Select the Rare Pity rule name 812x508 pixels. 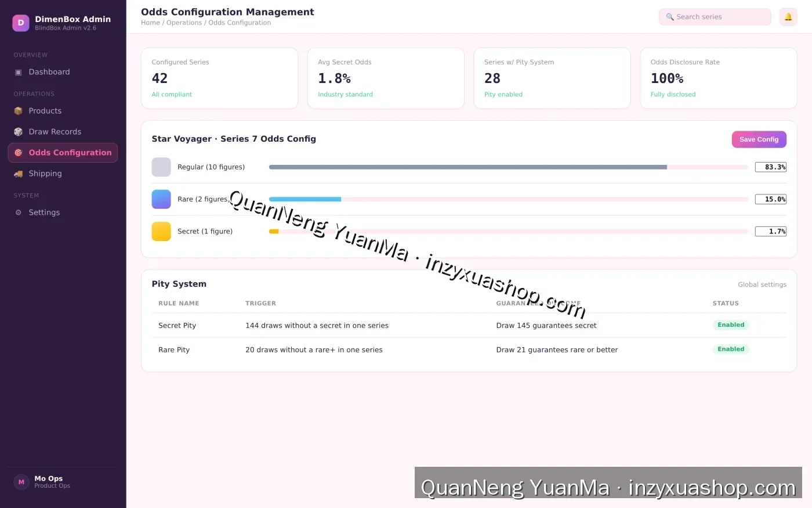pyautogui.click(x=174, y=350)
